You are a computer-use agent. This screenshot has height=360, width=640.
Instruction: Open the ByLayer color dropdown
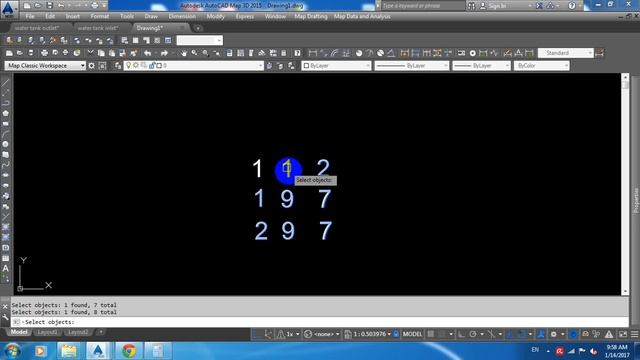click(x=336, y=66)
